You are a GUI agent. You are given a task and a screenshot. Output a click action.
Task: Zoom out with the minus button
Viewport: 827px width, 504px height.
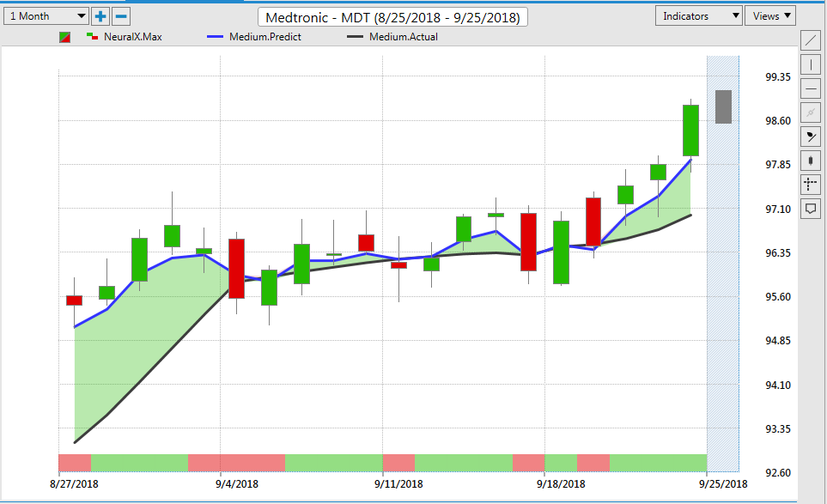pyautogui.click(x=121, y=16)
